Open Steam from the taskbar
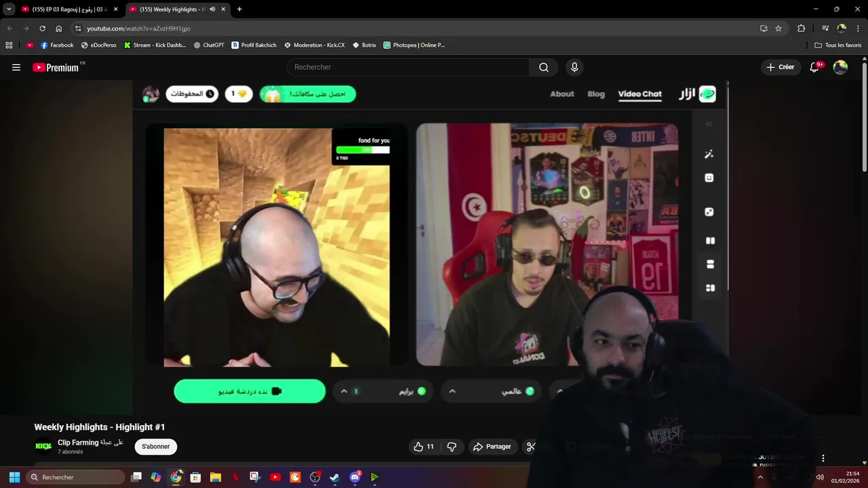868x488 pixels. (334, 477)
